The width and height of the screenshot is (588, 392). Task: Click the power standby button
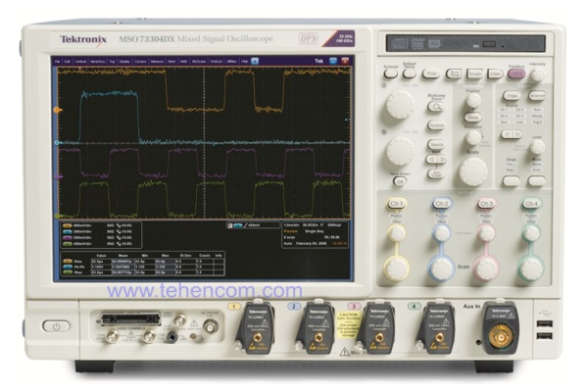pos(56,326)
